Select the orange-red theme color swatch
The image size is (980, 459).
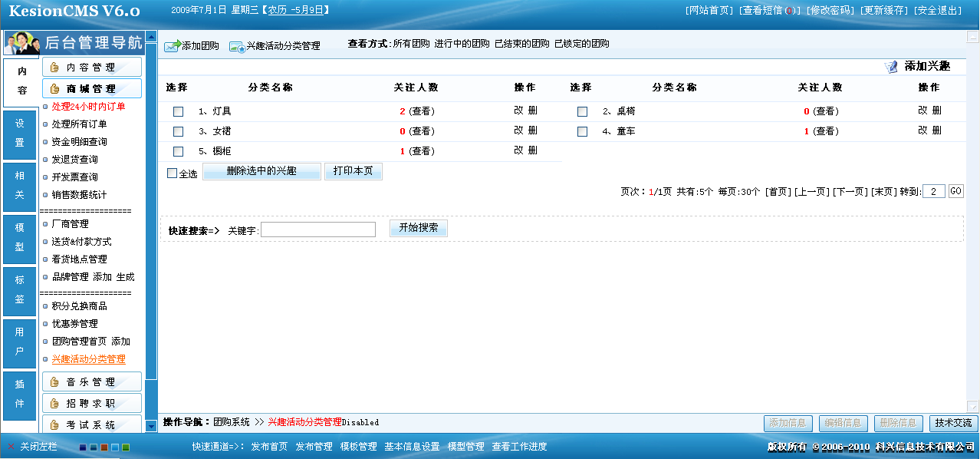point(104,447)
